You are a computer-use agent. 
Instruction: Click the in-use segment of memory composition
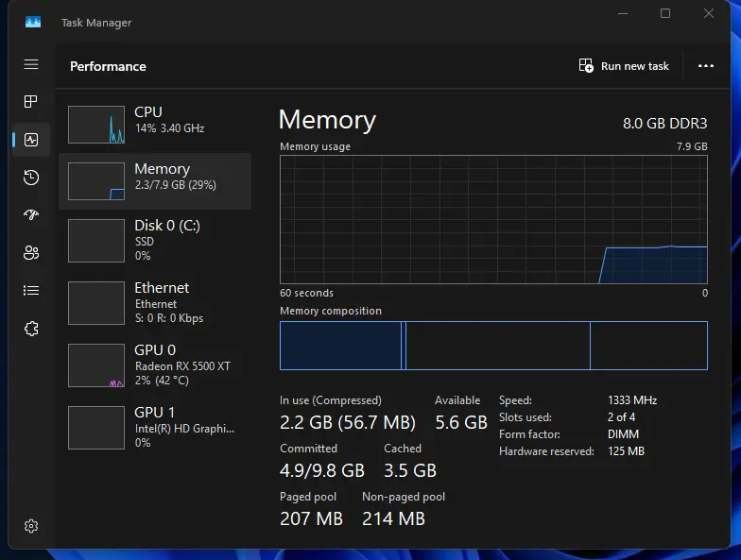(x=340, y=346)
